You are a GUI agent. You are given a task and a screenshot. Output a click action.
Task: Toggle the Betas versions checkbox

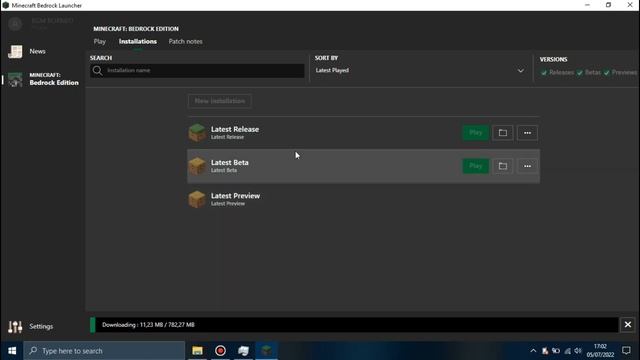(580, 73)
